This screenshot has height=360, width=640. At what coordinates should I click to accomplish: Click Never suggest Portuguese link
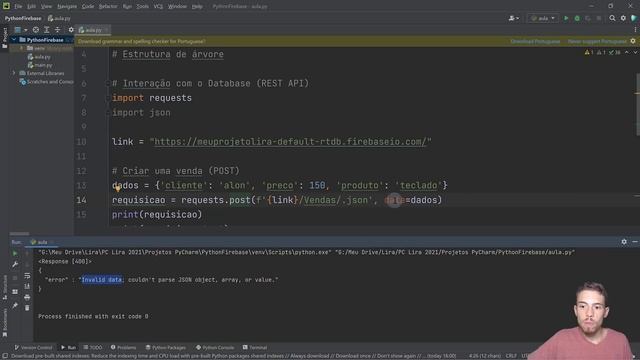[597, 41]
